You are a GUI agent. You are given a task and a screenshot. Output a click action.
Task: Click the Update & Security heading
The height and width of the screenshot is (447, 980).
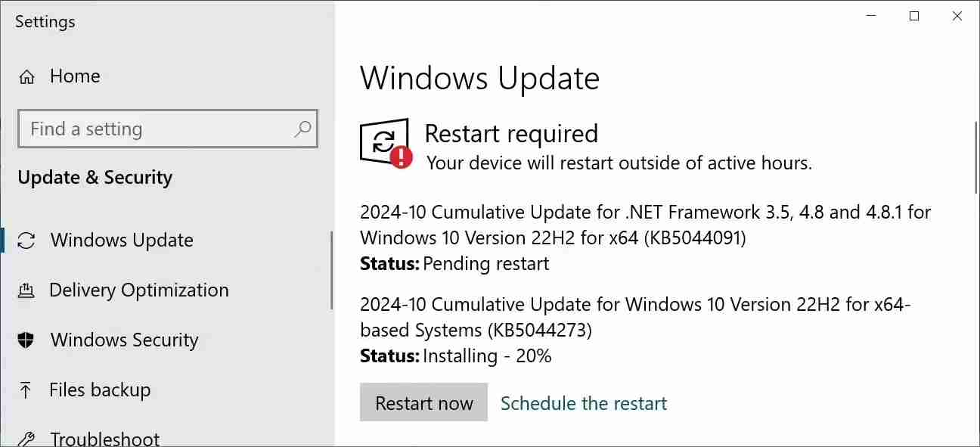(95, 177)
